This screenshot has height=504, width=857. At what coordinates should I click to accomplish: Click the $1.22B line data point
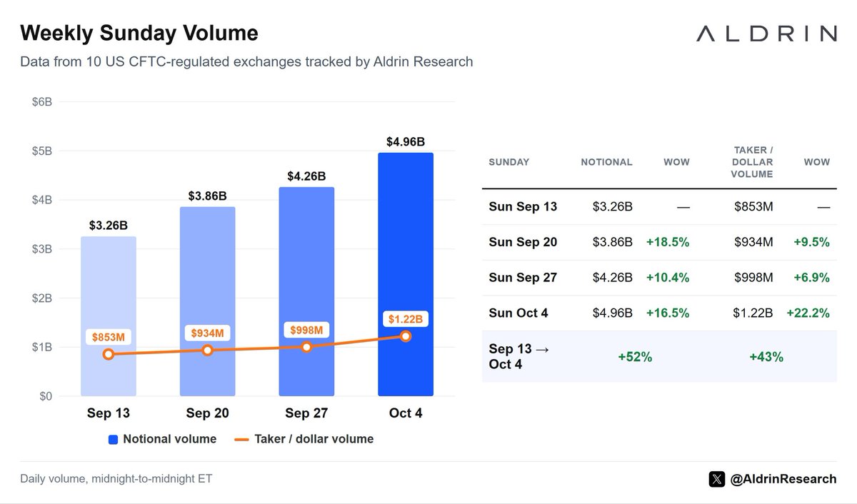[x=406, y=336]
